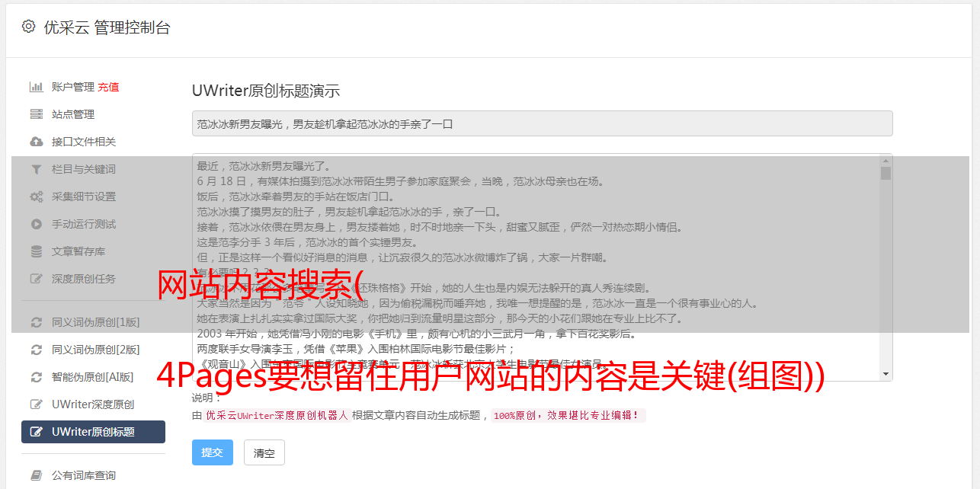Click the book icon beside 公有词库查询
The width and height of the screenshot is (980, 489).
click(36, 475)
